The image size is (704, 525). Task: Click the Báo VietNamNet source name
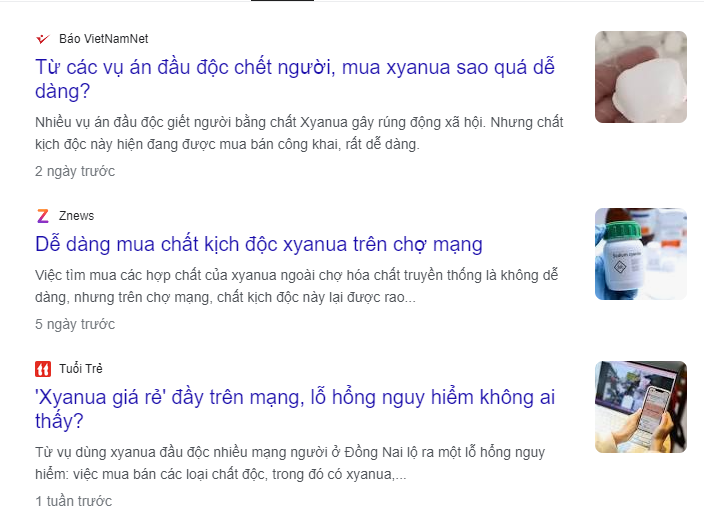pyautogui.click(x=104, y=39)
